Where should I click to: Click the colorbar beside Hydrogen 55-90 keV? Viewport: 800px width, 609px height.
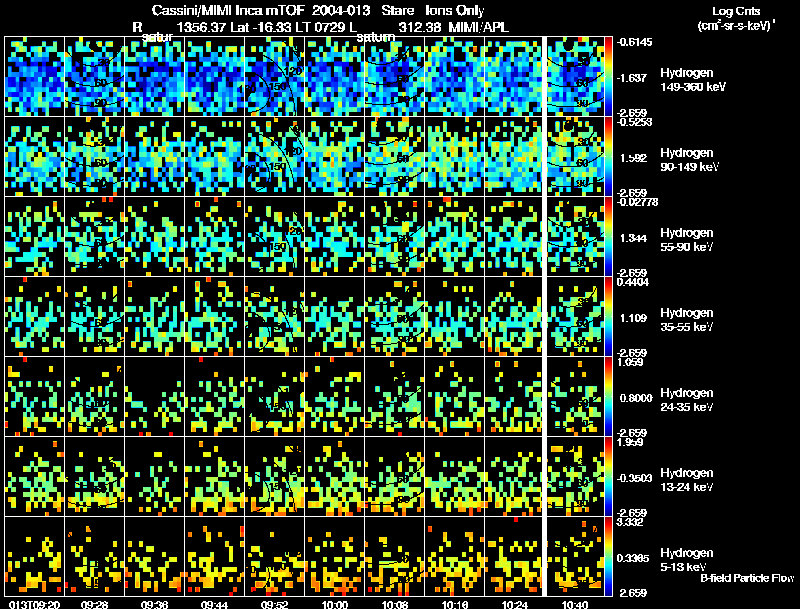608,236
